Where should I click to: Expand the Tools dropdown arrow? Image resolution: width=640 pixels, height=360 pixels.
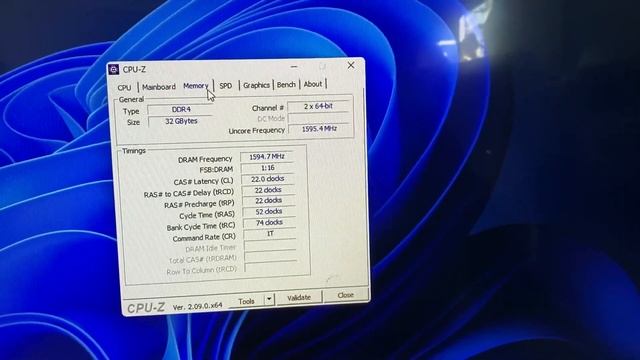[269, 299]
